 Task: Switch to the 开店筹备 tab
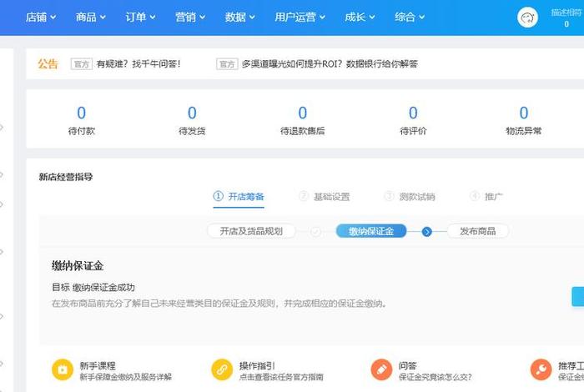pyautogui.click(x=239, y=197)
